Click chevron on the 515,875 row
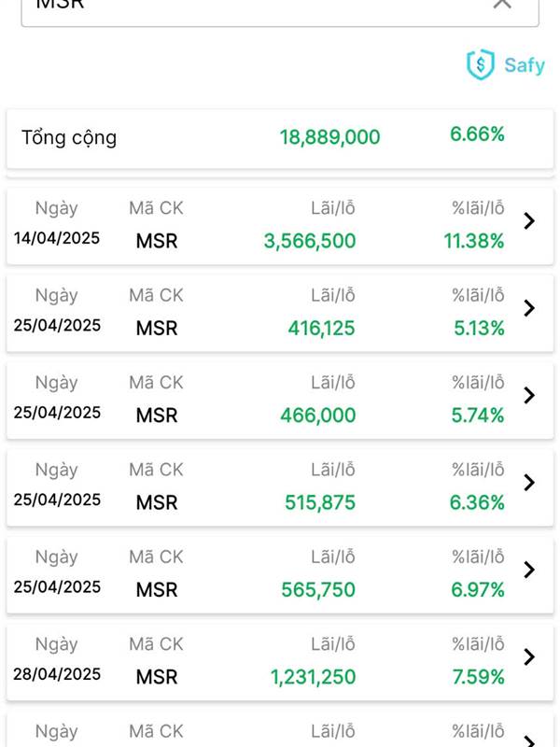Screen dimensions: 560x747 (x=529, y=483)
